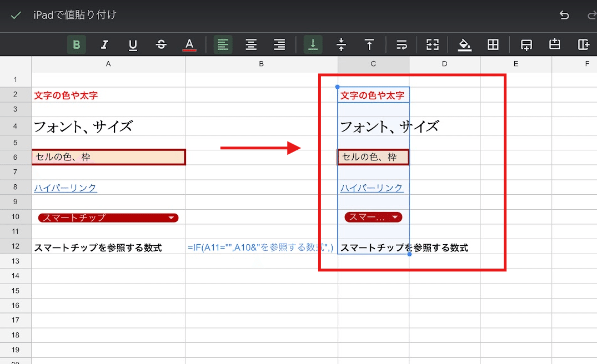Select column A header
The image size is (597, 364).
pyautogui.click(x=108, y=64)
